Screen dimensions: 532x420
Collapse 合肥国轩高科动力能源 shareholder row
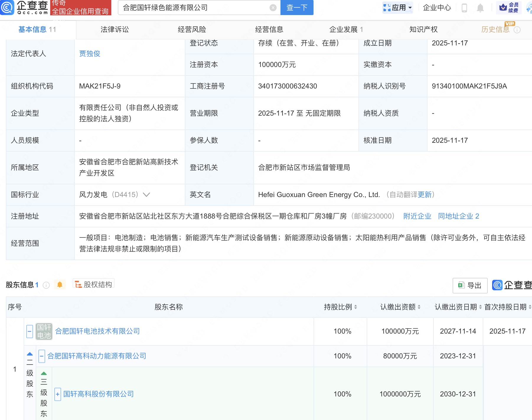pos(42,356)
